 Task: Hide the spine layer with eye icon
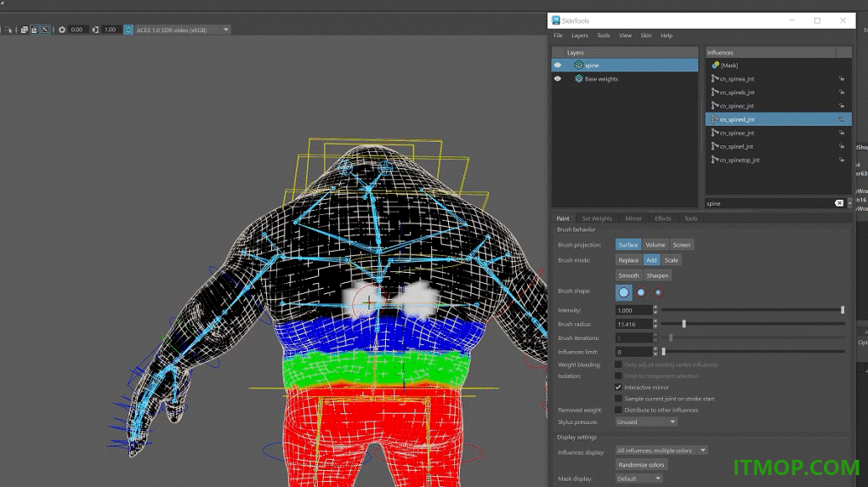pos(558,65)
